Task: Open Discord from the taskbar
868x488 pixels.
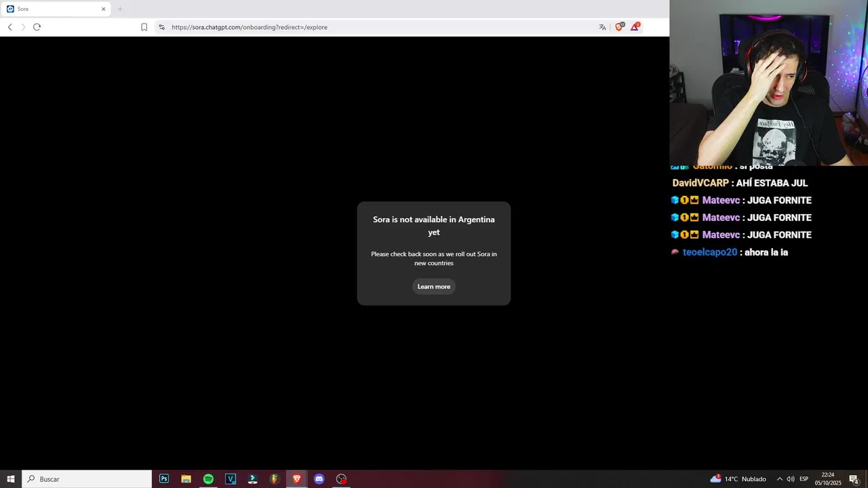Action: point(319,479)
